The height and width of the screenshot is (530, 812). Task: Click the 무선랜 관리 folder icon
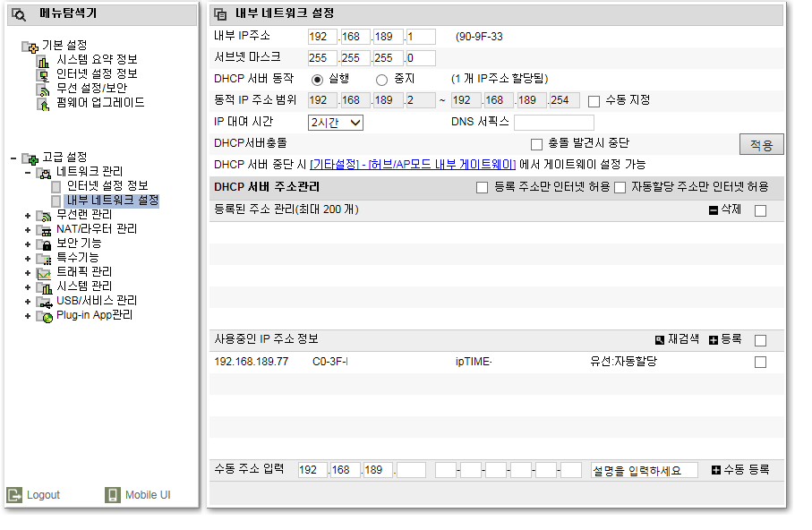[44, 216]
